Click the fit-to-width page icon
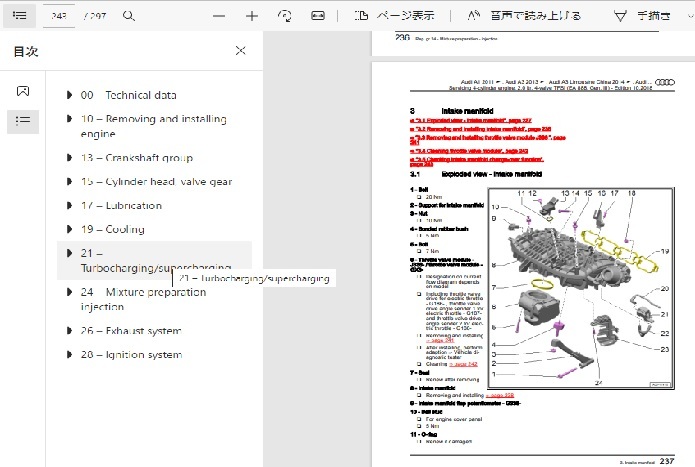The height and width of the screenshot is (467, 695). click(x=318, y=16)
